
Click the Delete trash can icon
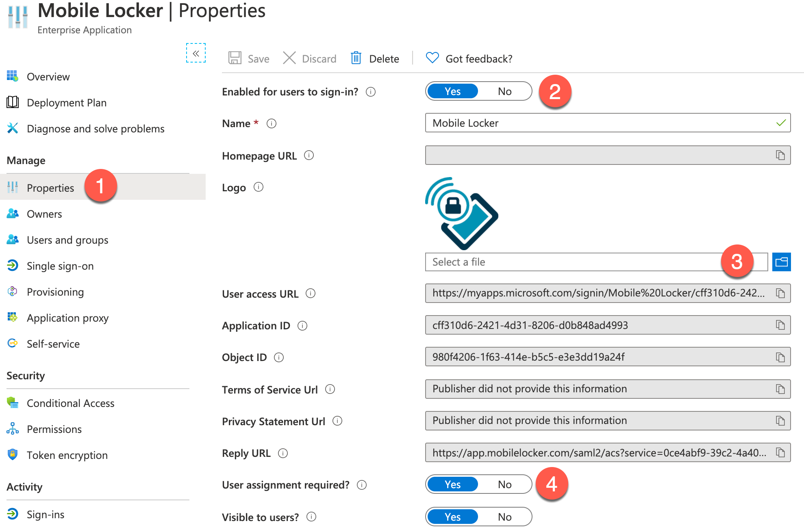coord(356,58)
